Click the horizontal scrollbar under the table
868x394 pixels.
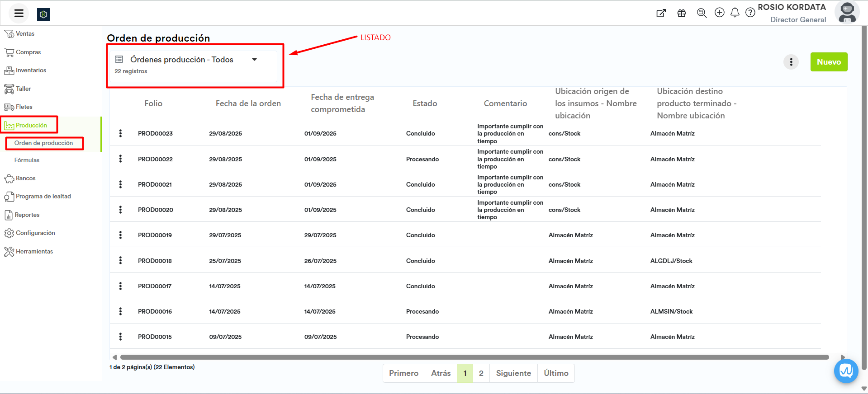[x=474, y=357]
